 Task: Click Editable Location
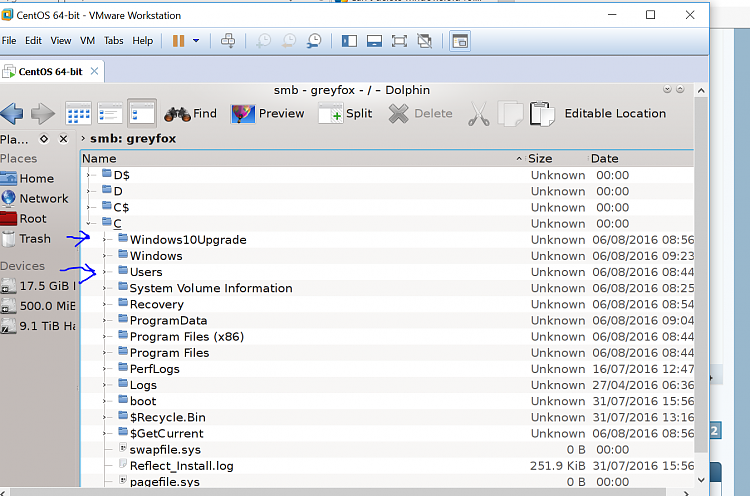coord(615,113)
